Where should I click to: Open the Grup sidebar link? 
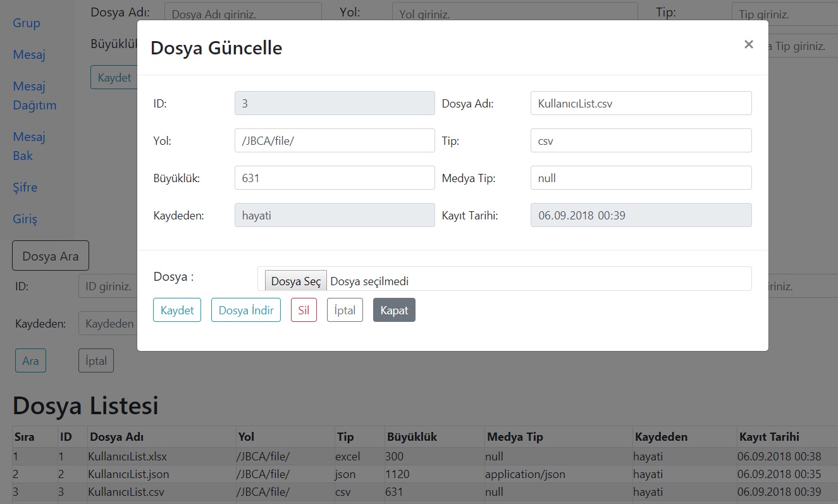[27, 23]
